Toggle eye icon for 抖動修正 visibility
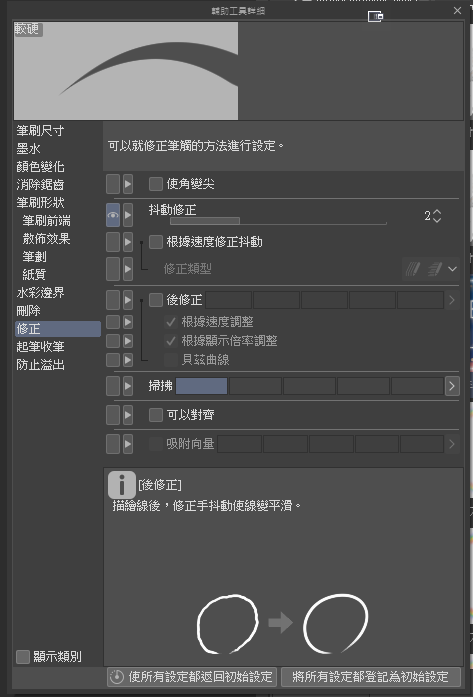 pos(113,215)
